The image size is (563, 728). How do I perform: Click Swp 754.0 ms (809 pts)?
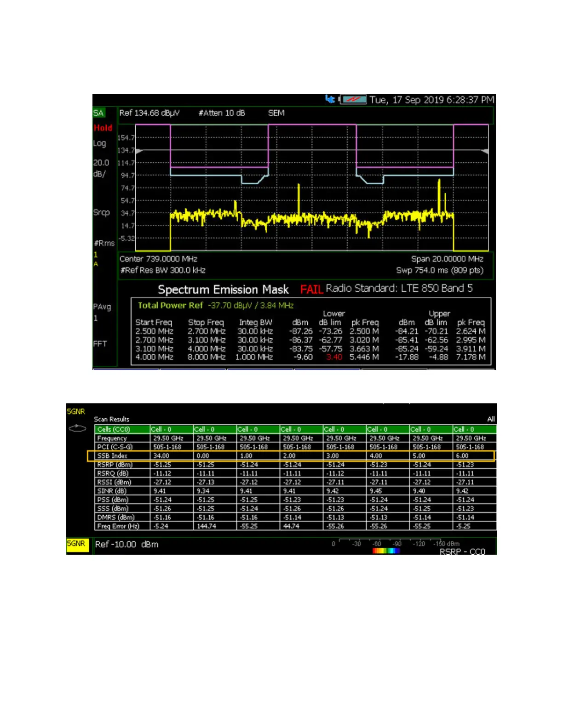click(440, 270)
